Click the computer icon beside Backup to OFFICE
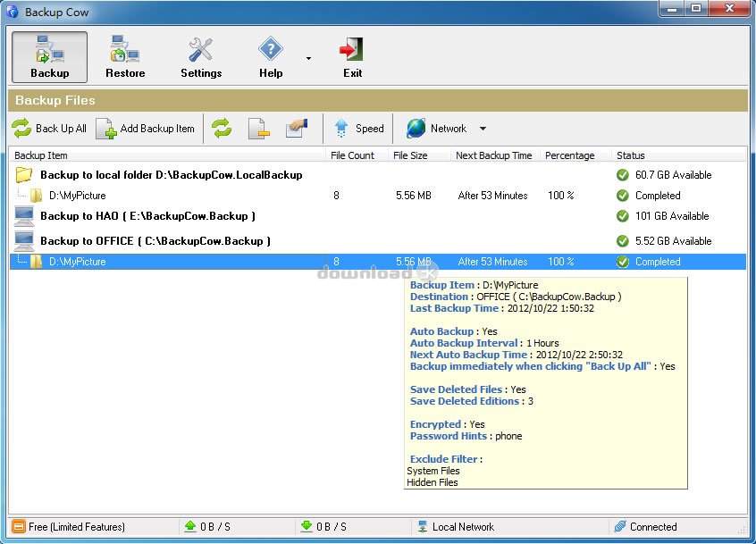The width and height of the screenshot is (756, 544). pyautogui.click(x=24, y=241)
